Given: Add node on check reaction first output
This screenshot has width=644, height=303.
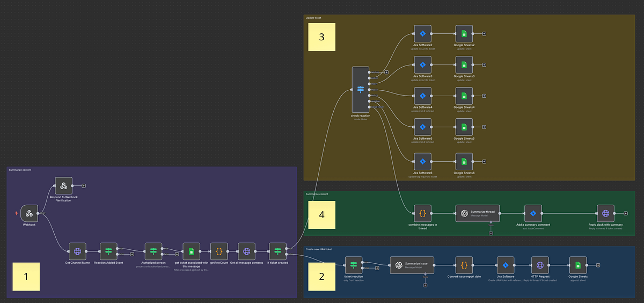Looking at the screenshot, I should (x=386, y=71).
